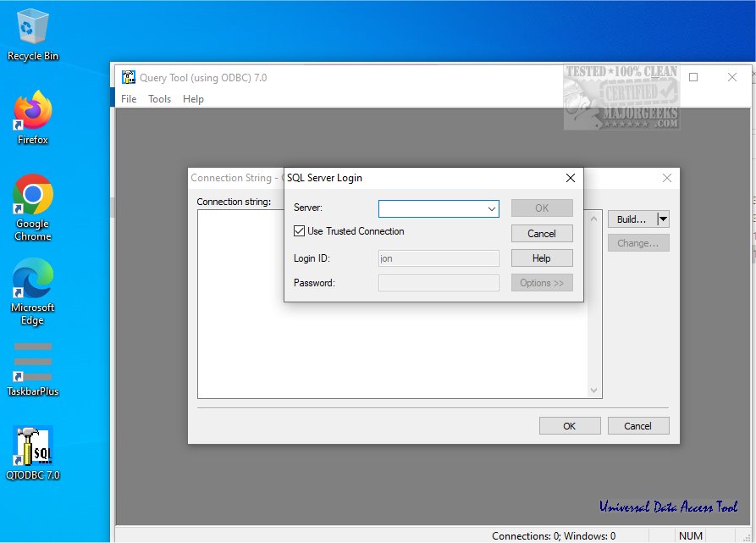
Task: Click the Build... button
Action: coord(632,219)
